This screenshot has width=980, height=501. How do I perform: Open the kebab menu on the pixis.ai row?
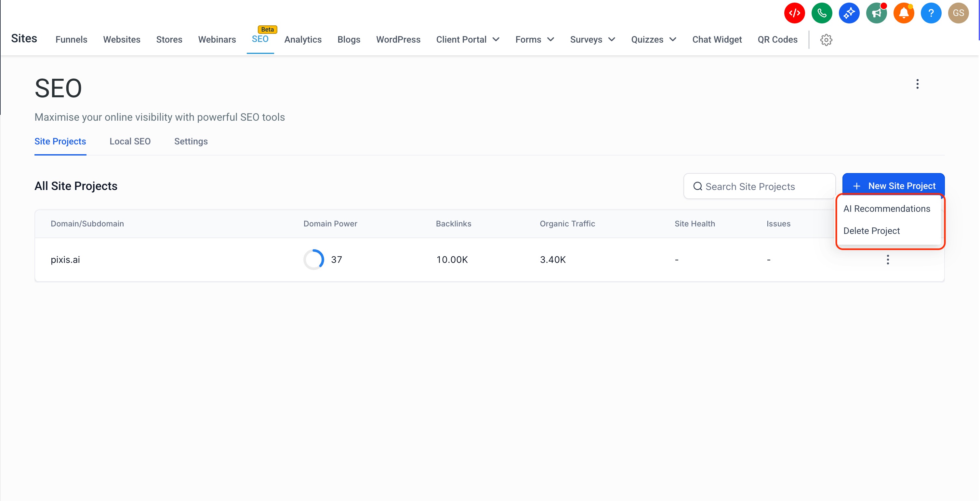click(x=888, y=259)
